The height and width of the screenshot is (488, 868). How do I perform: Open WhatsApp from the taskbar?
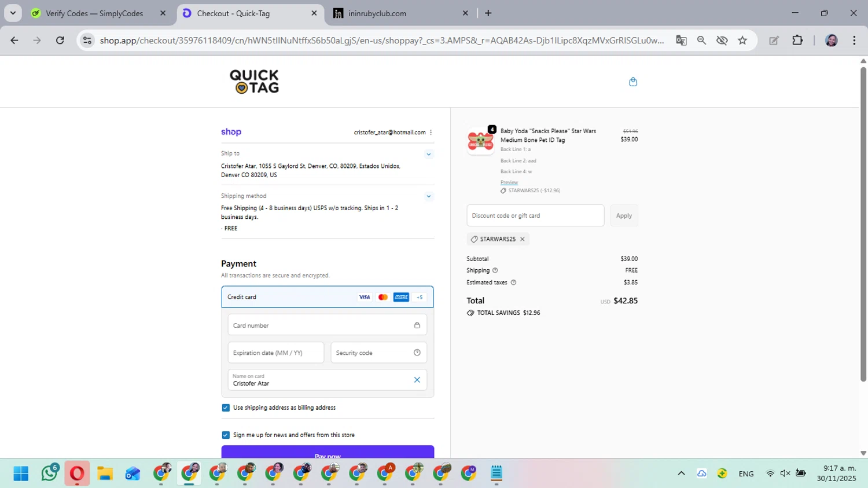(49, 474)
